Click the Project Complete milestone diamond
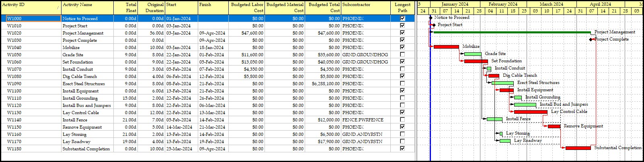 click(591, 39)
